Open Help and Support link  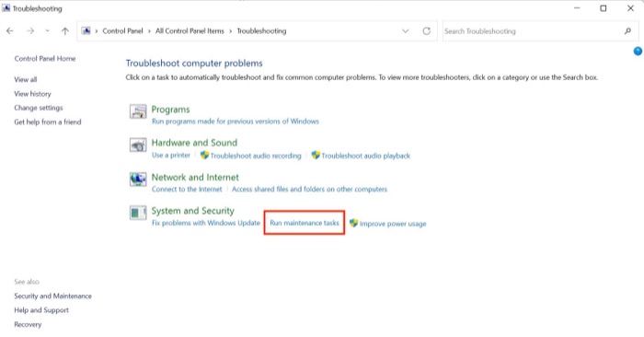pyautogui.click(x=41, y=310)
